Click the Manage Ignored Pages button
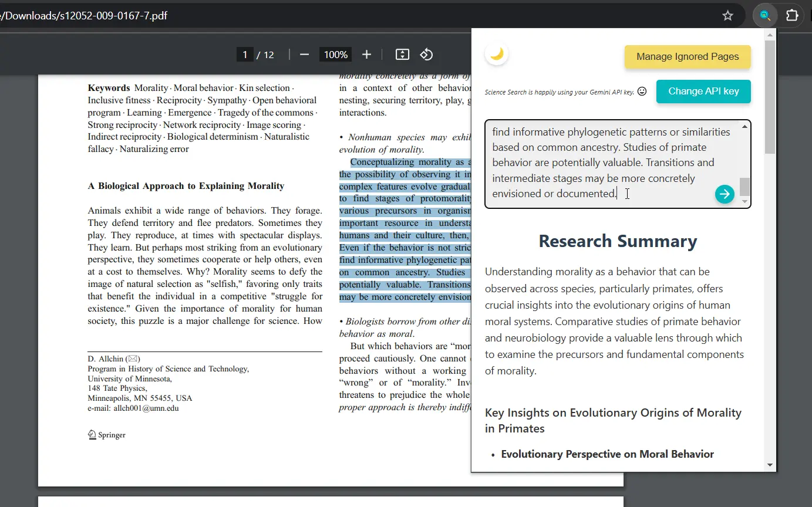 (688, 57)
